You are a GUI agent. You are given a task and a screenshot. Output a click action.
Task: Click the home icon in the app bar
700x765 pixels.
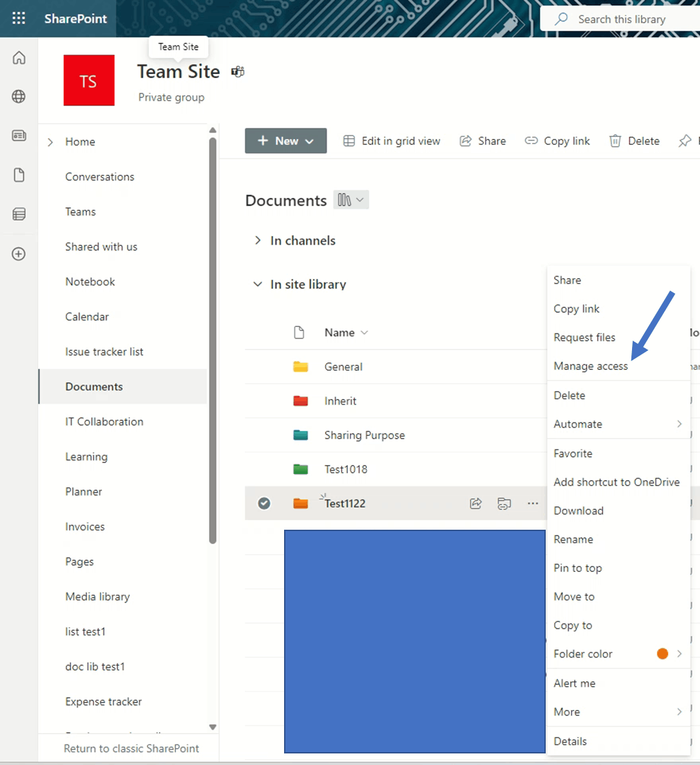coord(19,58)
